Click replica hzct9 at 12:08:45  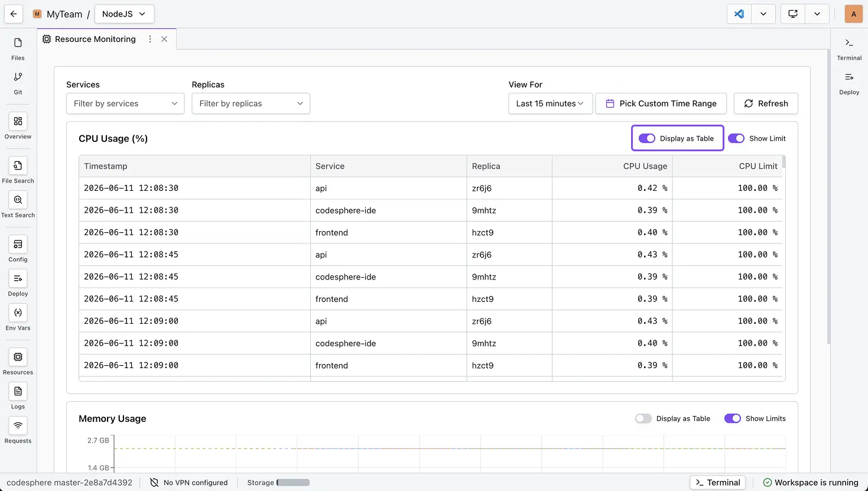tap(483, 299)
